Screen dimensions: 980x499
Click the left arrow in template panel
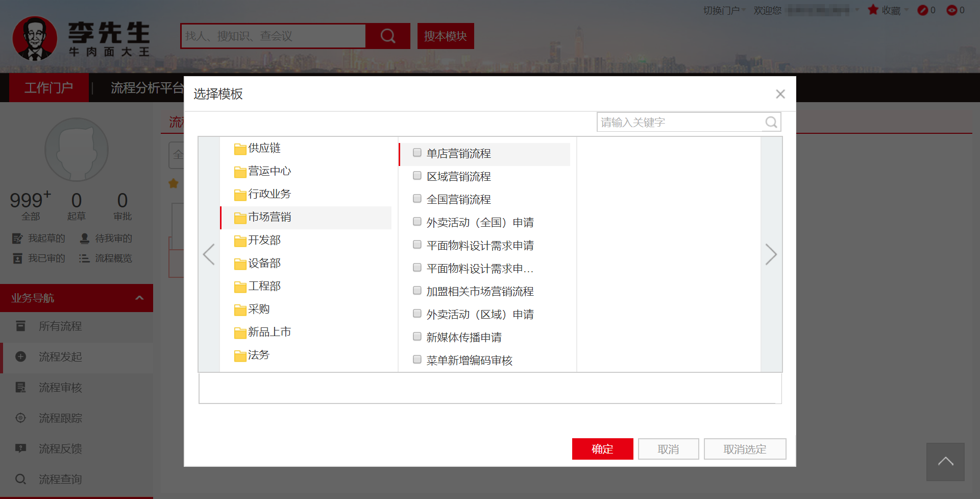209,254
